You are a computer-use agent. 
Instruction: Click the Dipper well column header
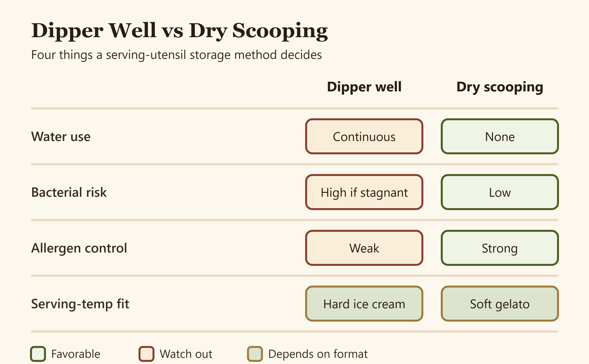pyautogui.click(x=364, y=87)
